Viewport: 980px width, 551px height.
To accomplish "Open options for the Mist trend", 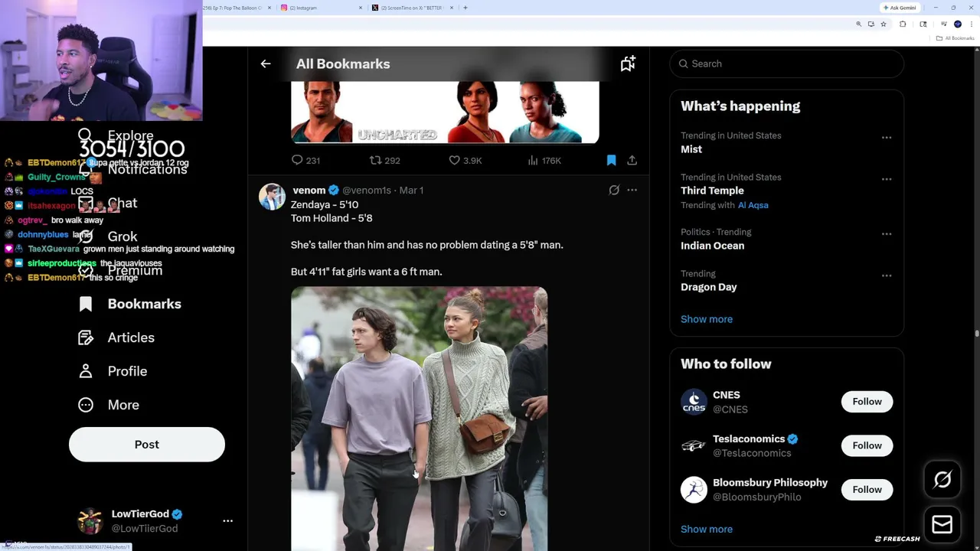I will (x=887, y=138).
